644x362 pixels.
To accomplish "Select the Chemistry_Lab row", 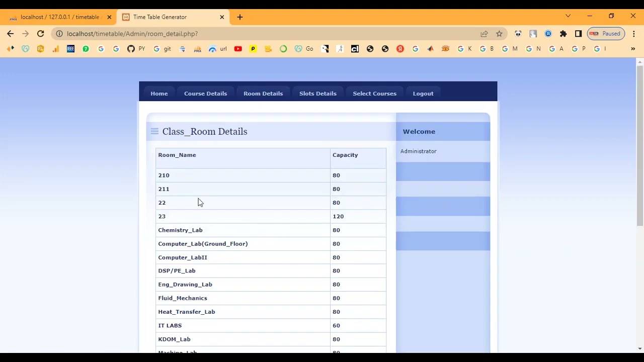I will [x=271, y=230].
